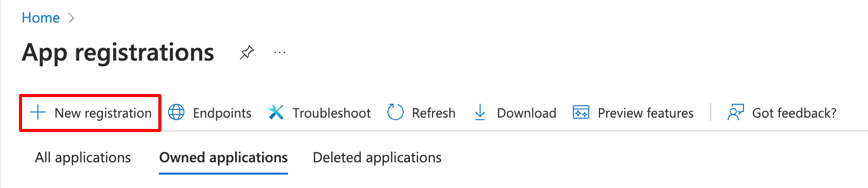Open Preview features text label
Image resolution: width=868 pixels, height=188 pixels.
[646, 113]
